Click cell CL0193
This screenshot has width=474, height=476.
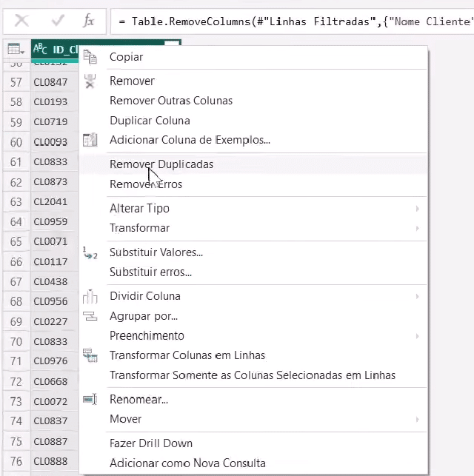pos(50,102)
